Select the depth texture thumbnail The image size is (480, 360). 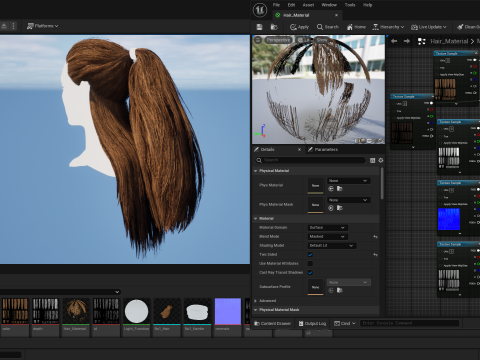click(x=46, y=311)
